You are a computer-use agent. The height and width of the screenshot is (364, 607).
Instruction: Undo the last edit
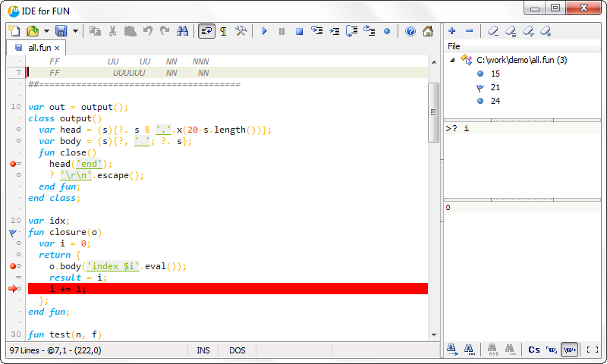point(147,31)
